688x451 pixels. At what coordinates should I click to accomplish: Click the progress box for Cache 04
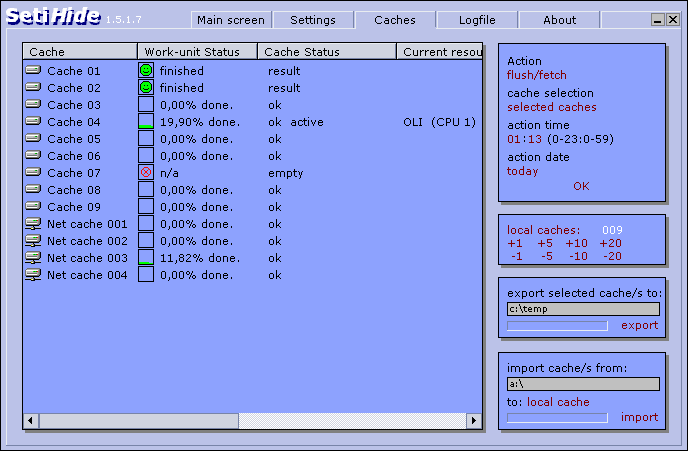(x=146, y=122)
